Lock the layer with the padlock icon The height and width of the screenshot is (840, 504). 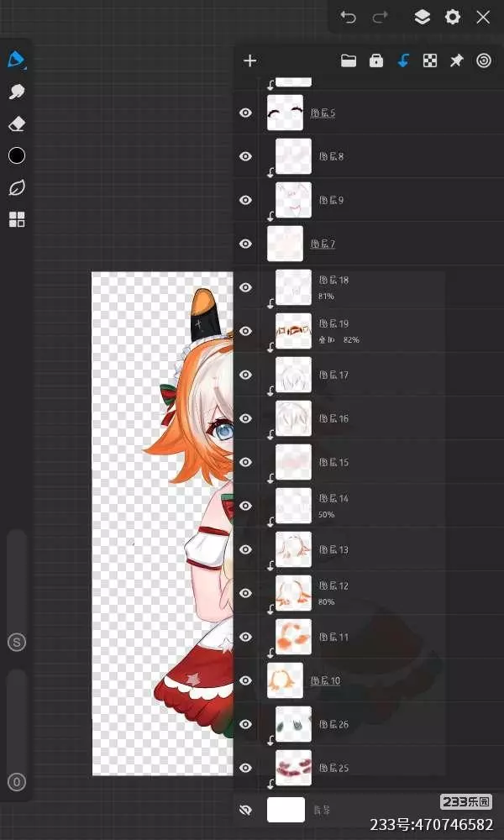click(x=376, y=61)
